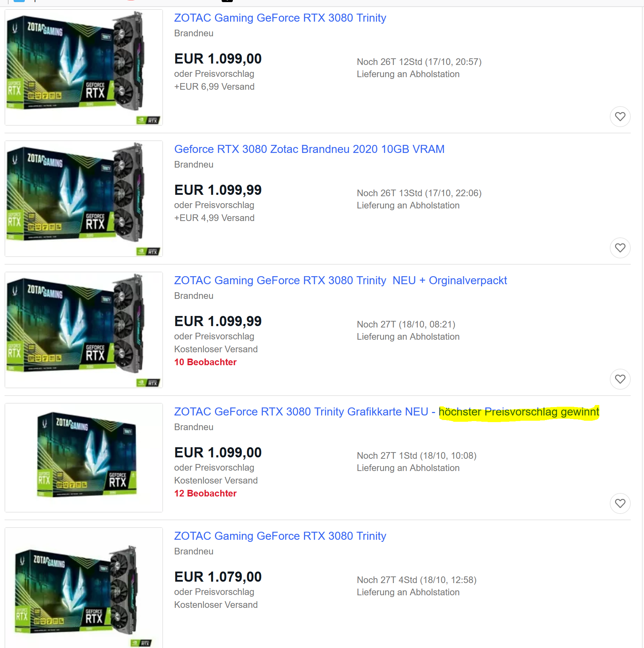
Task: Click the EUR 1.079,00 listing's thumbnail
Action: coord(84,588)
